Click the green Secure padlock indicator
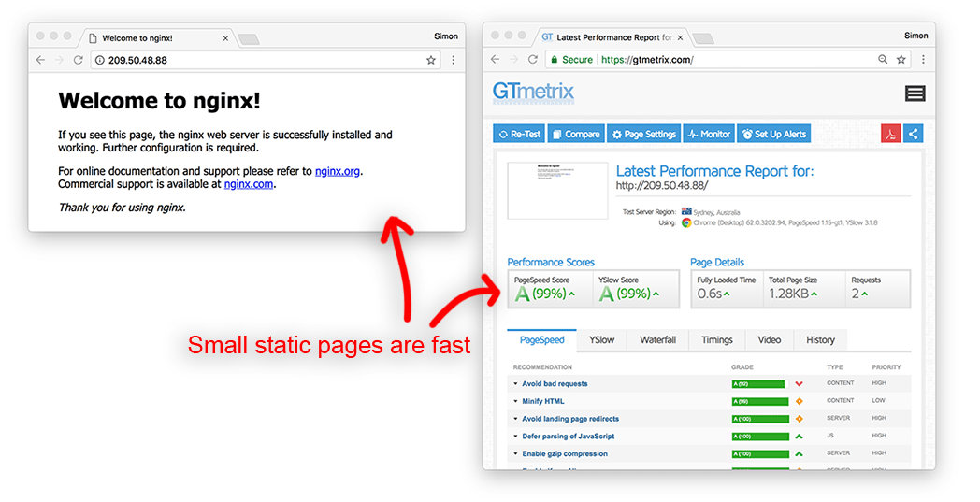Screen dimensions: 980x502 point(571,60)
